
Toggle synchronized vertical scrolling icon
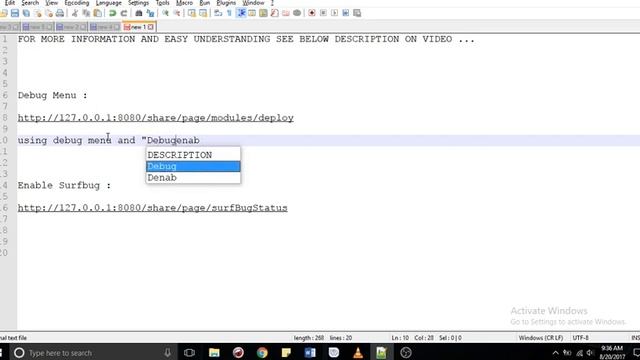tap(191, 13)
